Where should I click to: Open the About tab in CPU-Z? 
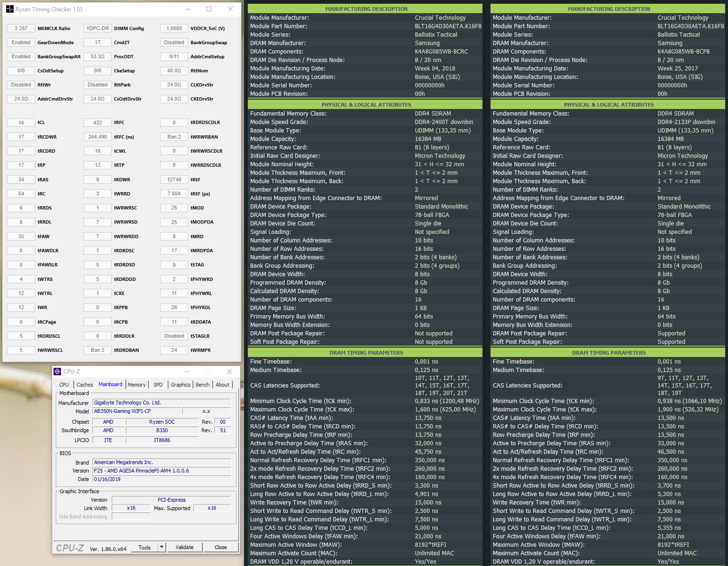click(x=222, y=385)
